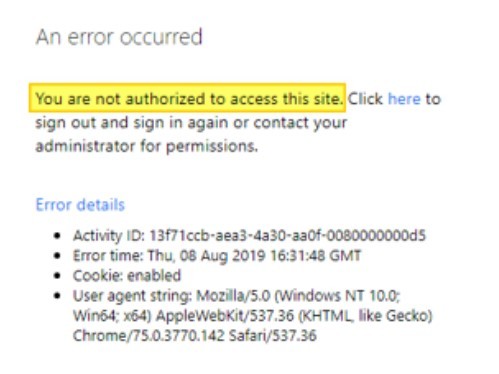The image size is (499, 374).
Task: Click the 'here' sign-out link
Action: pos(404,99)
